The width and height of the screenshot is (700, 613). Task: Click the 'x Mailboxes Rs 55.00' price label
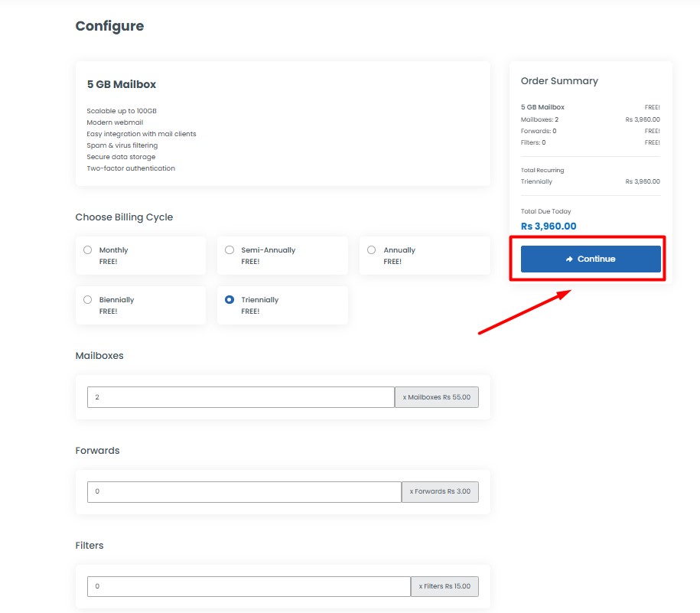pos(436,397)
